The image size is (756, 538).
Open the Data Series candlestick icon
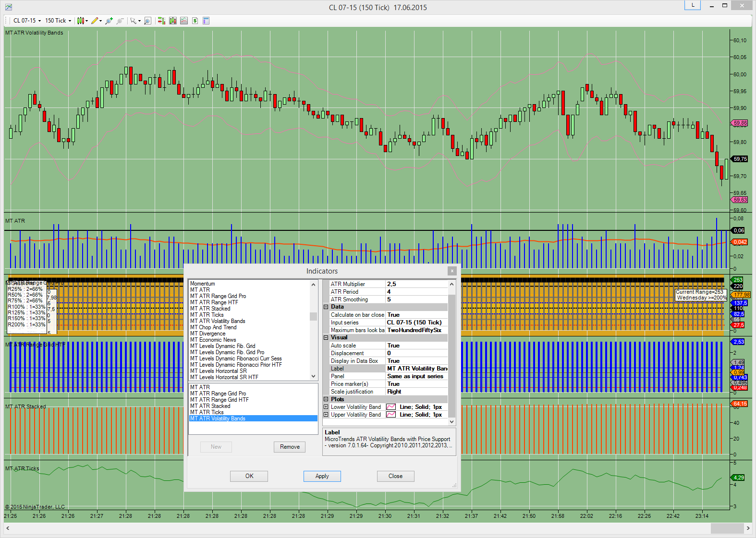click(173, 21)
